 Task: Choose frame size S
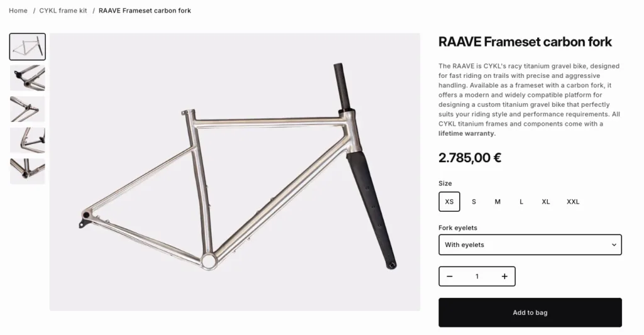click(474, 202)
